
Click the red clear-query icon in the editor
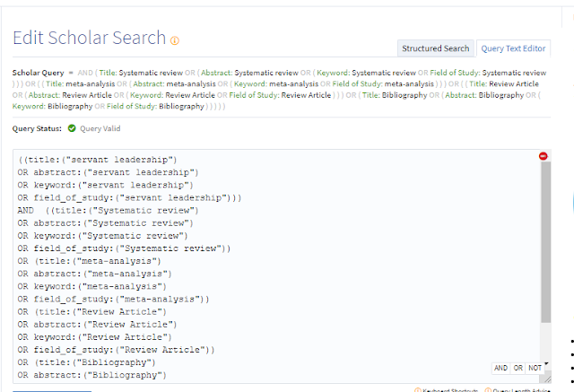[544, 157]
